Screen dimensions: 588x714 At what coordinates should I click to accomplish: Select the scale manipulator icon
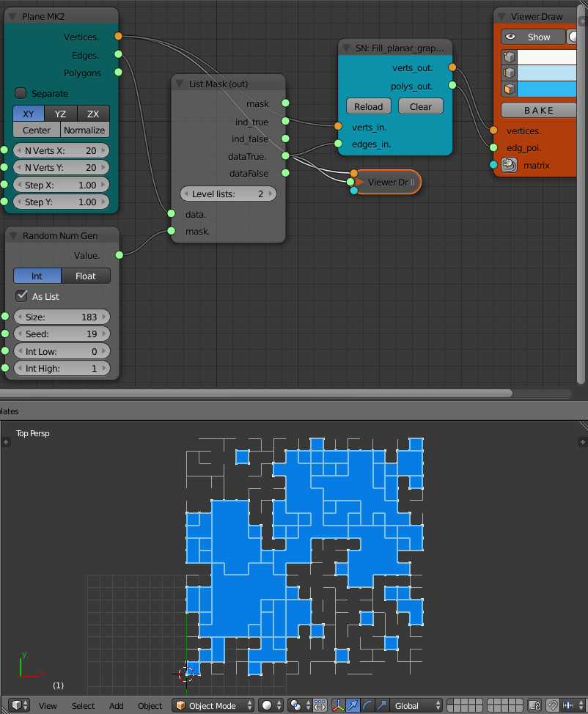pos(382,705)
